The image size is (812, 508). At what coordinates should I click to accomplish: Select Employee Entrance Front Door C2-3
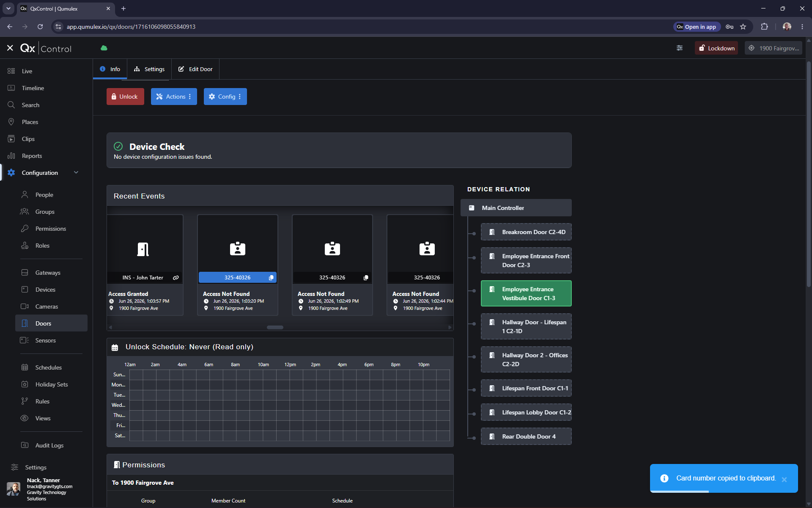click(x=526, y=260)
